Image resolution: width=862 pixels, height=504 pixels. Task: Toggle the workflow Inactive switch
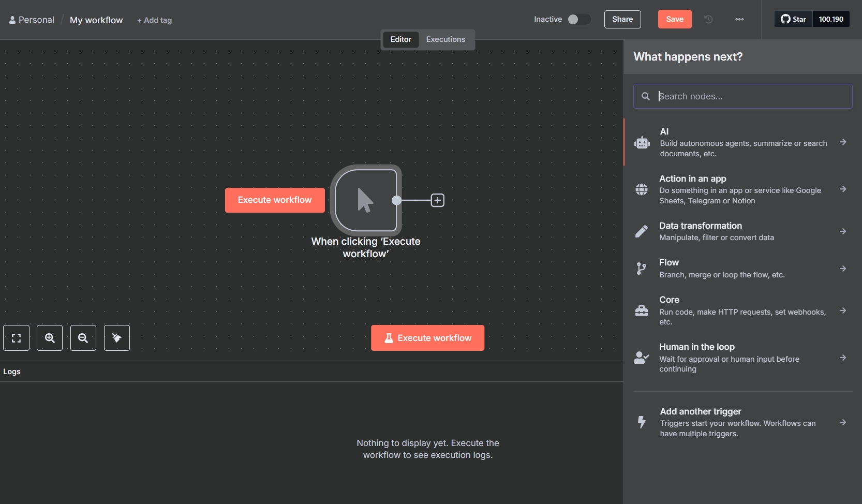coord(578,19)
